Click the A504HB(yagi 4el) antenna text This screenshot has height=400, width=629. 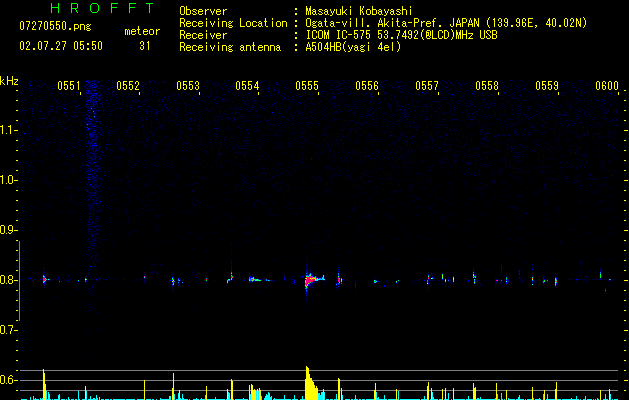pos(353,47)
